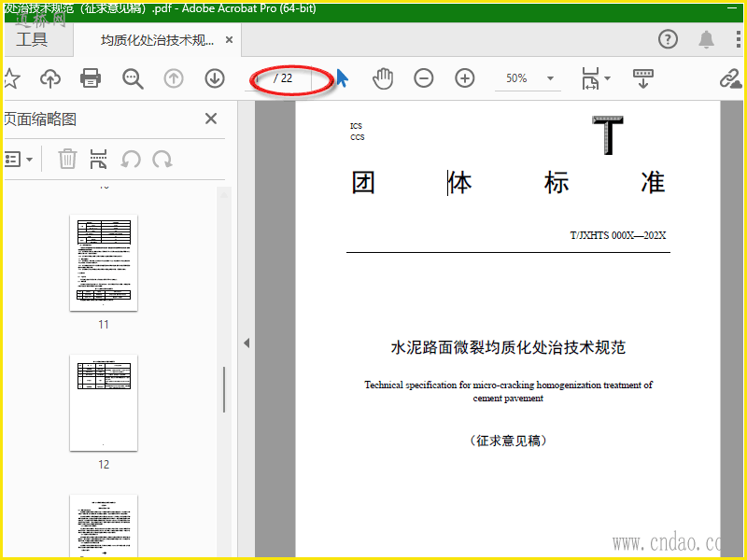Viewport: 747px width, 560px height.
Task: Go to next page arrow
Action: [215, 78]
